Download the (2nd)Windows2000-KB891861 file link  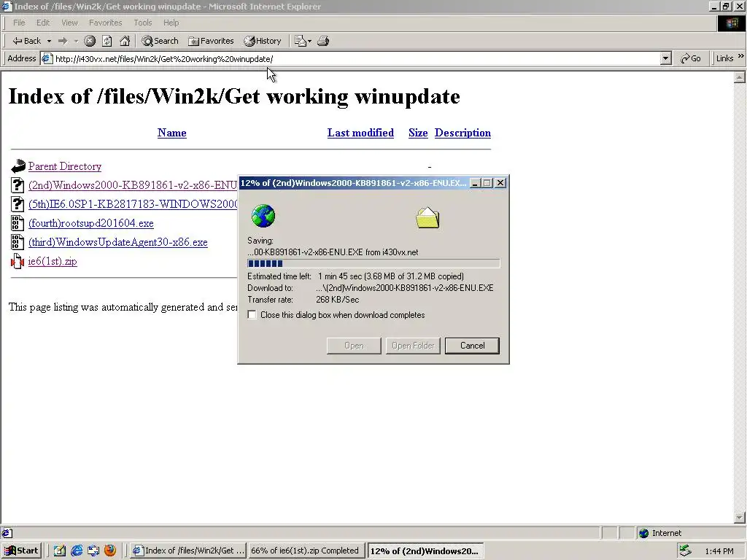click(133, 185)
